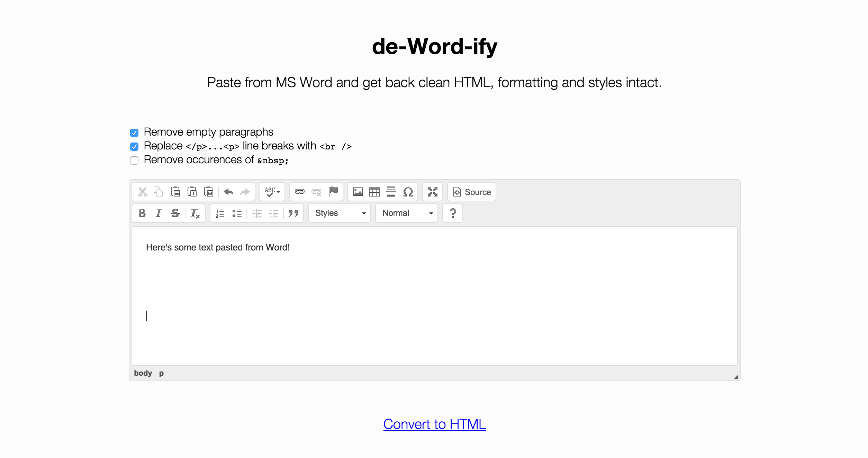Insert a table with the Table icon
The width and height of the screenshot is (868, 458).
374,192
